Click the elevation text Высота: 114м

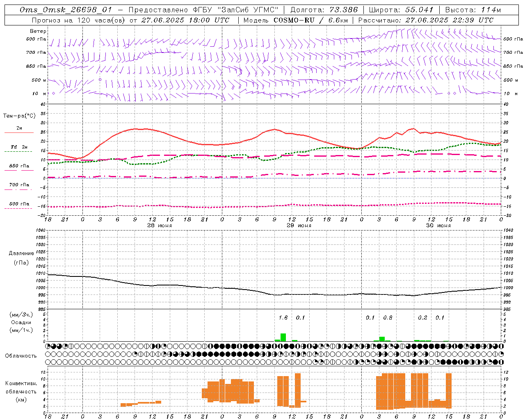coord(473,10)
